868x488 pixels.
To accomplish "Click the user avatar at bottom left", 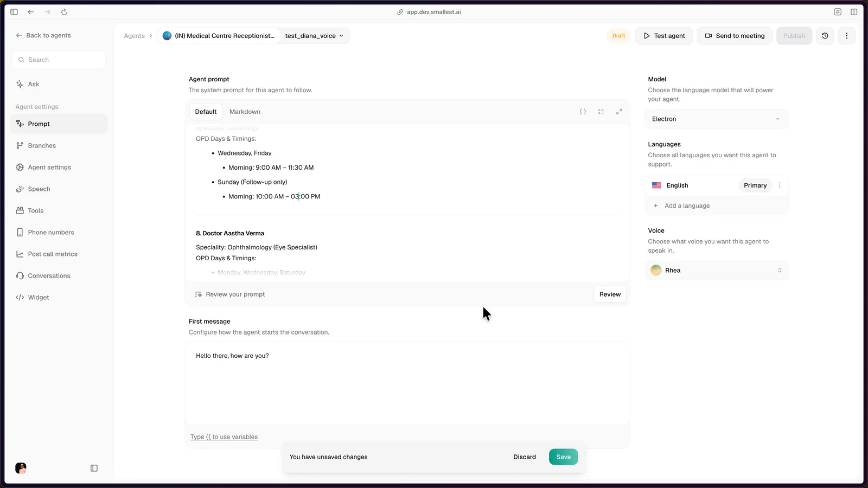I will [x=21, y=468].
